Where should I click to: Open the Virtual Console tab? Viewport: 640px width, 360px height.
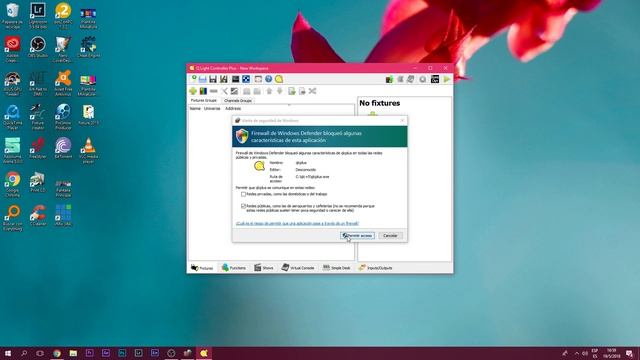(x=298, y=268)
